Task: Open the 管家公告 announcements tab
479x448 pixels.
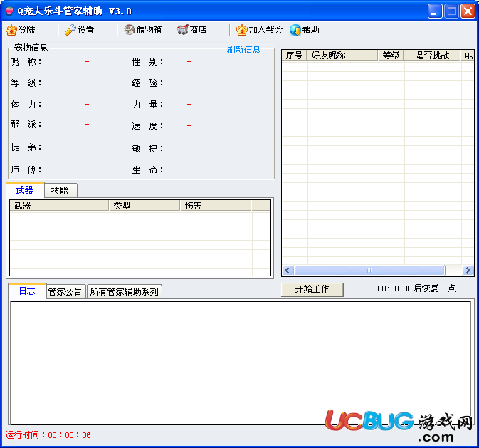Action: [x=65, y=292]
